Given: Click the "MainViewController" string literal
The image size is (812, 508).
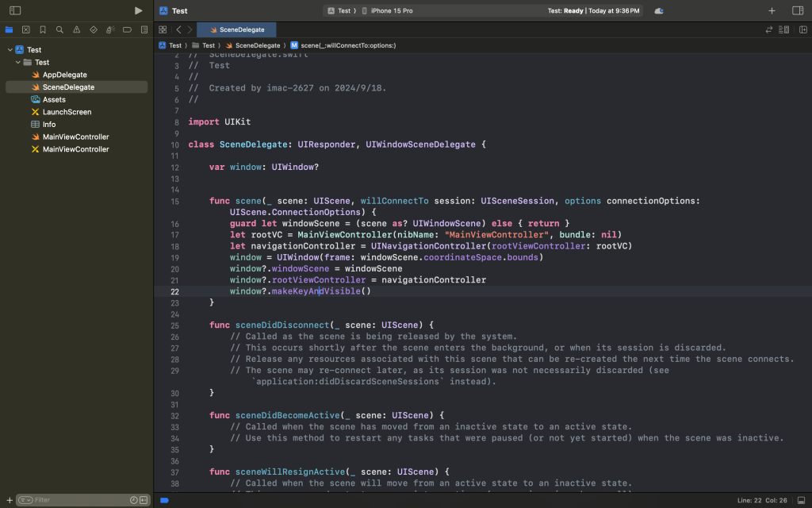Looking at the screenshot, I should tap(496, 235).
